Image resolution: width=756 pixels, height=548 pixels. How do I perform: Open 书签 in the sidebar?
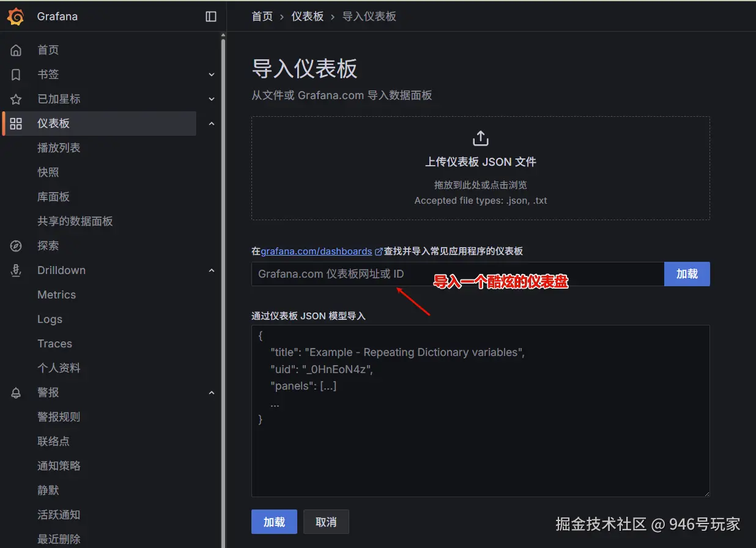[x=48, y=75]
